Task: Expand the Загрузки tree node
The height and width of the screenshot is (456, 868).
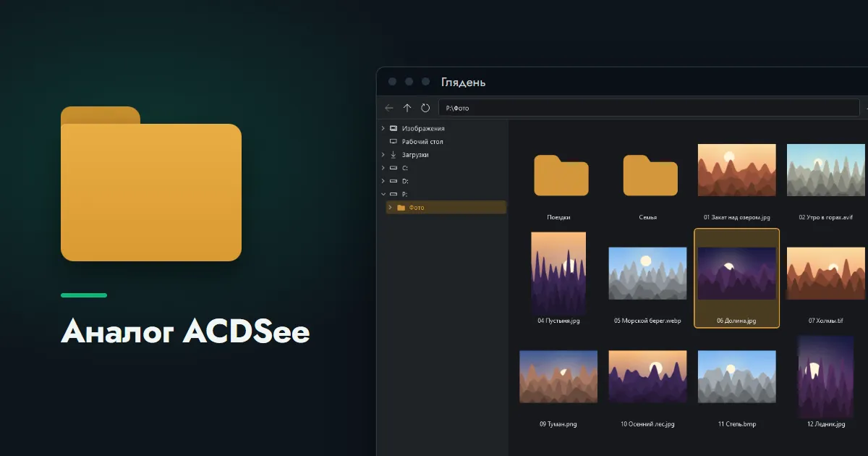Action: tap(383, 155)
